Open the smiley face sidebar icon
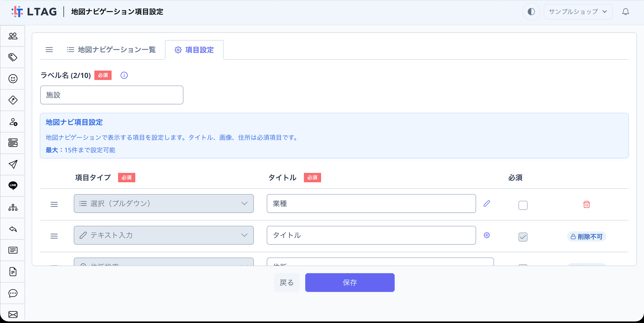644x323 pixels. pyautogui.click(x=13, y=79)
